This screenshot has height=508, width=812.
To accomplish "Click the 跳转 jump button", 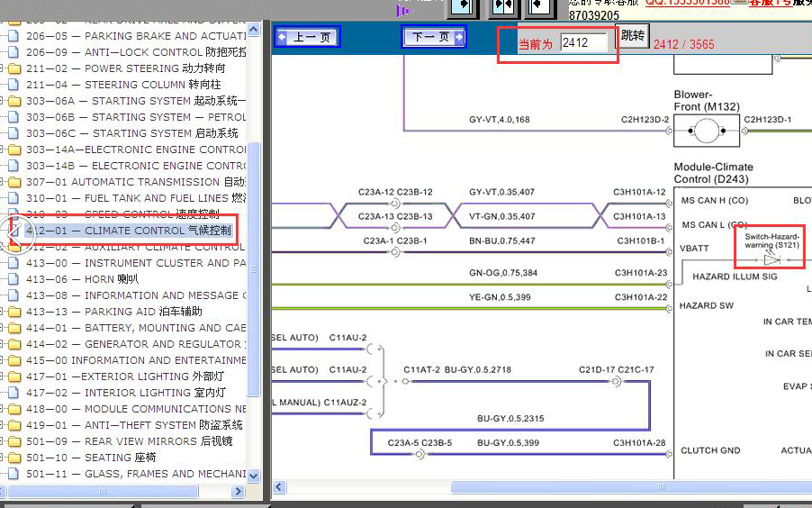I will pos(633,35).
